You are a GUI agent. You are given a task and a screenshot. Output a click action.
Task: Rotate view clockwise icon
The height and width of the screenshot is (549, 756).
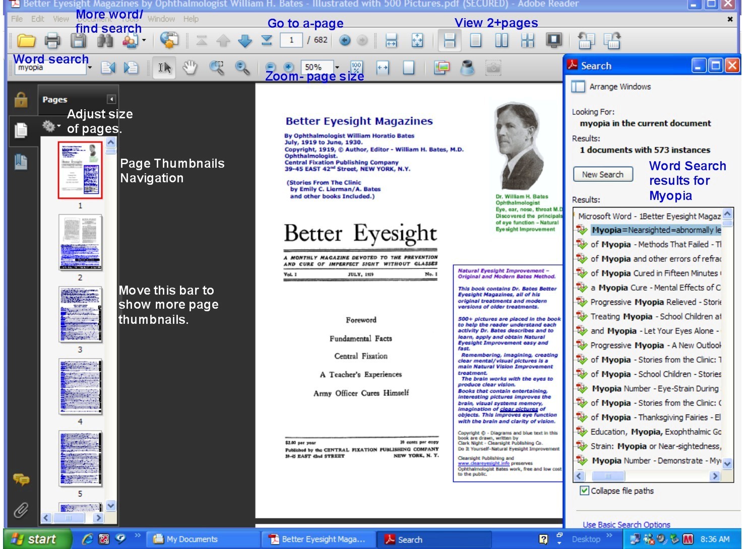612,40
